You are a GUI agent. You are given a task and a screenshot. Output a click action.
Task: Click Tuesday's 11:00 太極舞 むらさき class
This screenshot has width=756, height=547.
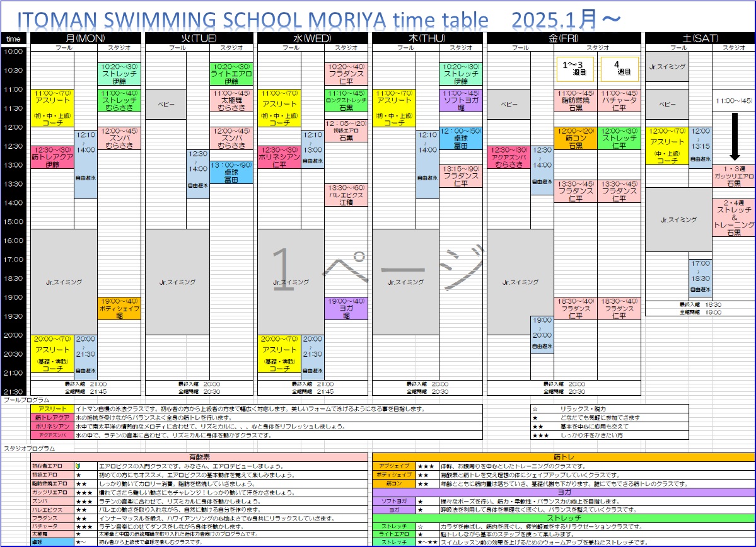231,100
